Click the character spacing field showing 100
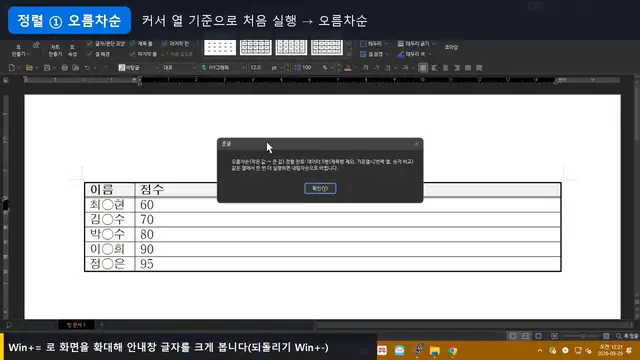Image resolution: width=640 pixels, height=360 pixels. click(311, 68)
